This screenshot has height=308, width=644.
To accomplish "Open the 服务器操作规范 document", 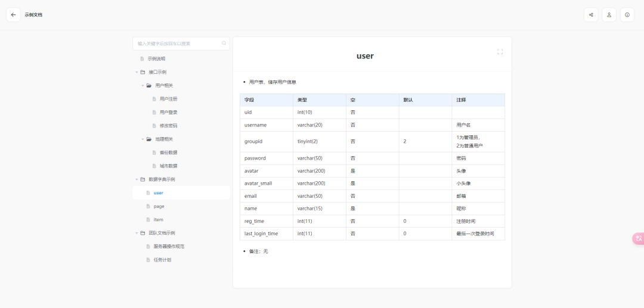I will [x=168, y=247].
